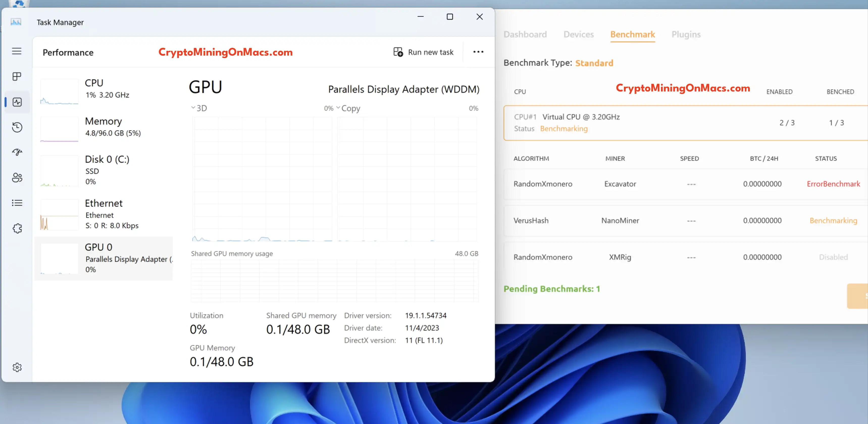Click the MINER column header
The image size is (868, 424).
(615, 158)
